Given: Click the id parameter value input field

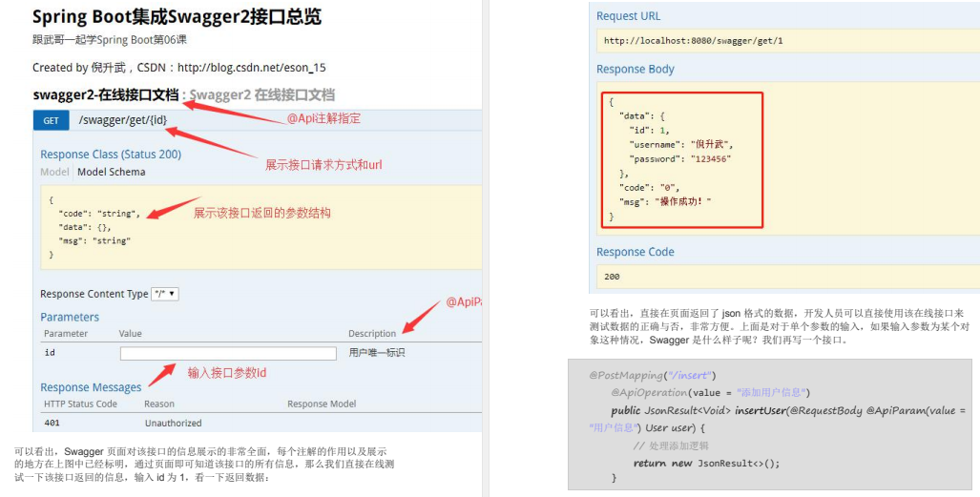Looking at the screenshot, I should (228, 353).
